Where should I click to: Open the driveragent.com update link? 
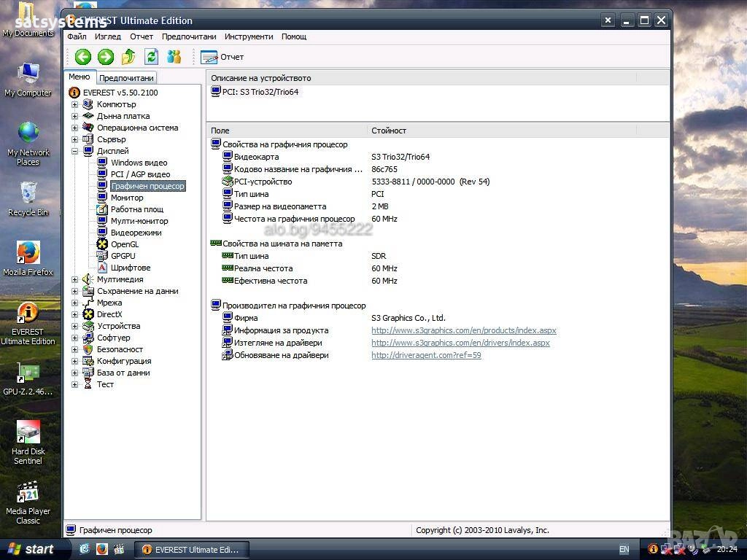(x=426, y=355)
